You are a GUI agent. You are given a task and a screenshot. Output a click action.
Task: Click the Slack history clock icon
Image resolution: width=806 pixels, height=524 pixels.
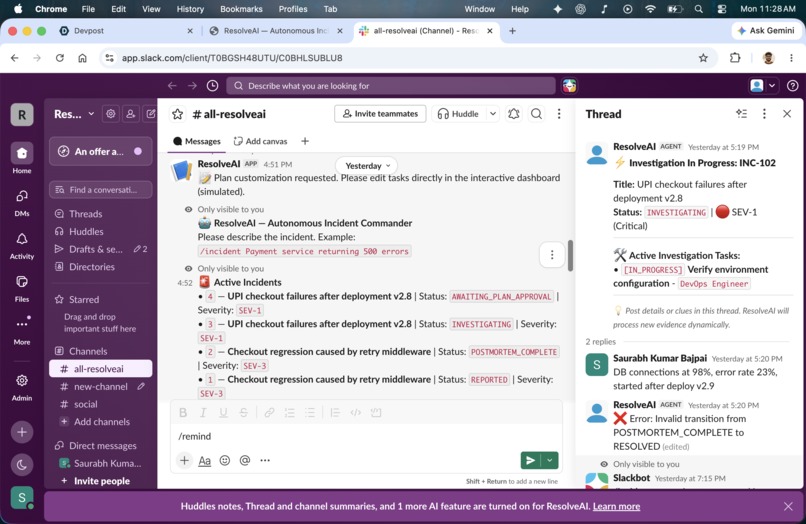tap(212, 86)
